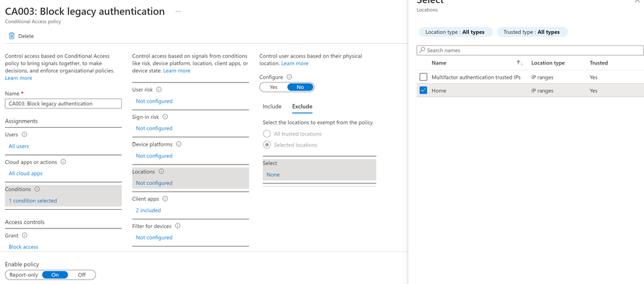Set Enable policy to Report-only
Viewport: 644px width, 284px height.
click(24, 275)
